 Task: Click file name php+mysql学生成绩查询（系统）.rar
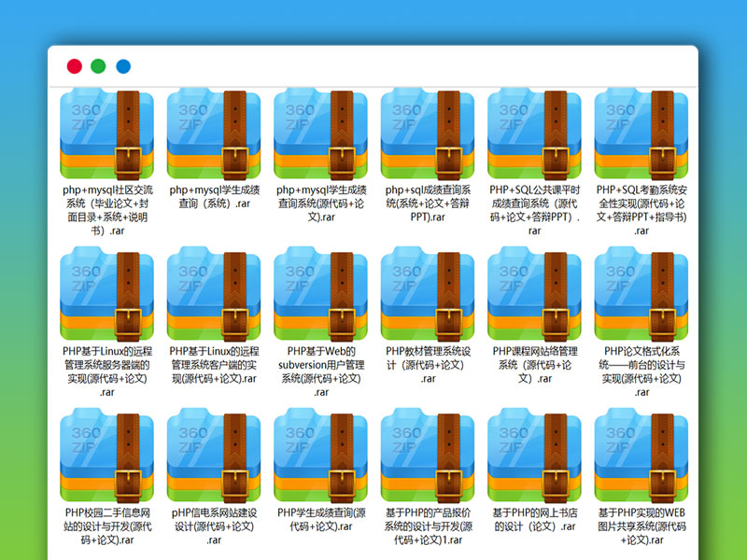pos(215,197)
